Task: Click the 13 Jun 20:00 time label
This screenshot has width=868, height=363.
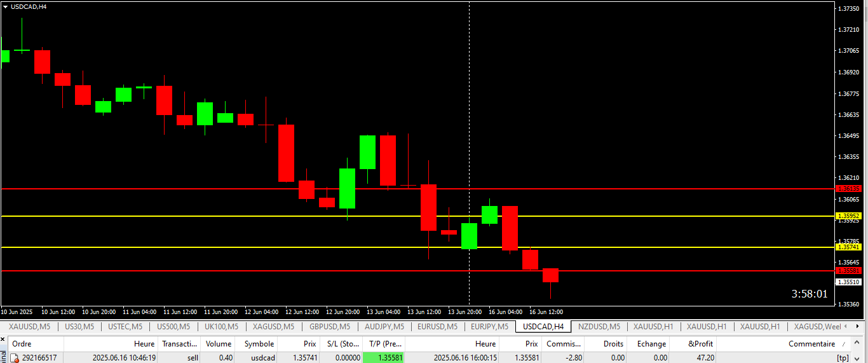Action: tap(465, 312)
